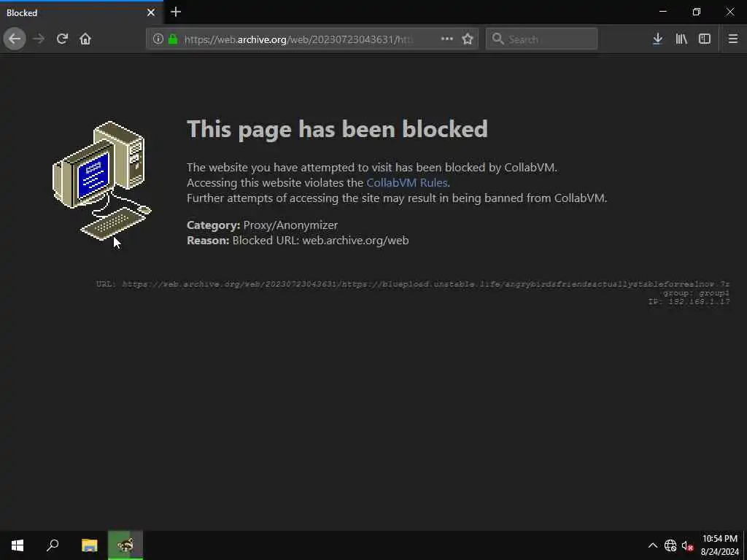Image resolution: width=747 pixels, height=560 pixels.
Task: Open page actions three-dots menu
Action: point(447,39)
